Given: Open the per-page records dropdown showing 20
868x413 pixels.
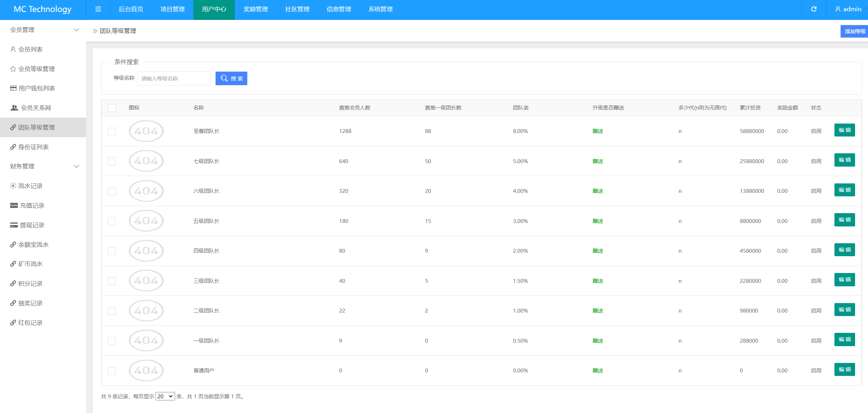Looking at the screenshot, I should point(165,396).
